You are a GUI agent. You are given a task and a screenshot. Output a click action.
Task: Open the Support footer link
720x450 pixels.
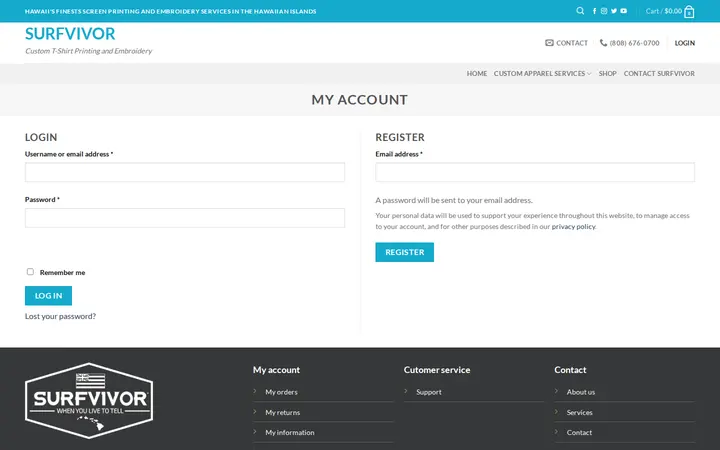(x=429, y=392)
